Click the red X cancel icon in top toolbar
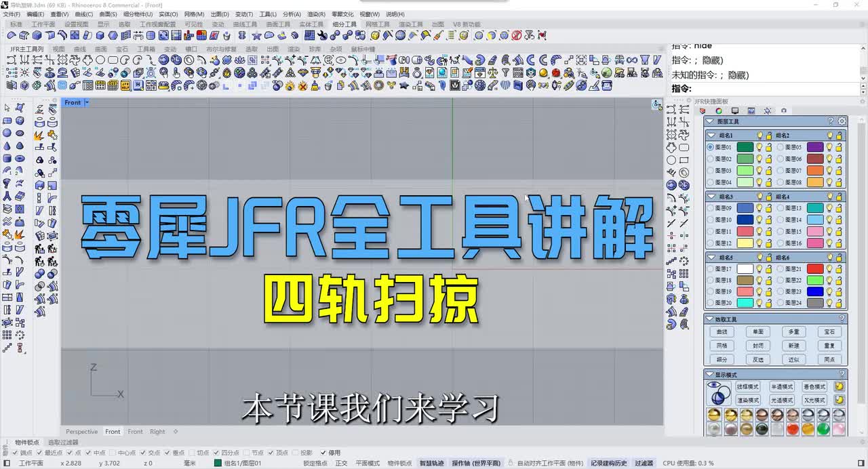The width and height of the screenshot is (868, 469). click(516, 35)
